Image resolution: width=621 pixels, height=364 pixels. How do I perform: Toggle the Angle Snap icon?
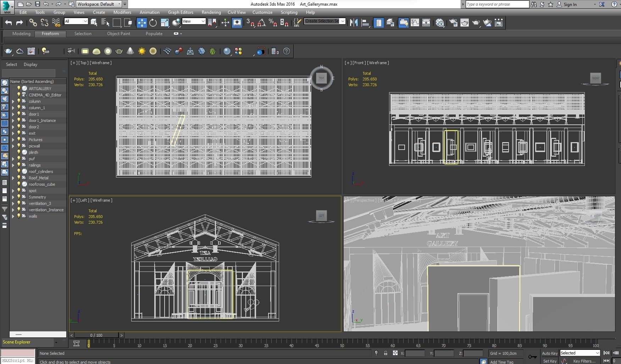click(261, 23)
